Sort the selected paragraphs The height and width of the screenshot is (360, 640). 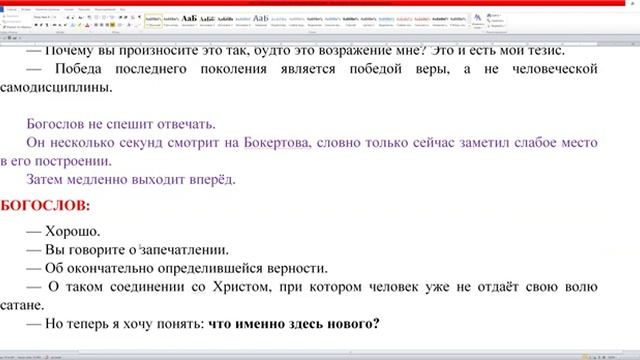click(133, 17)
